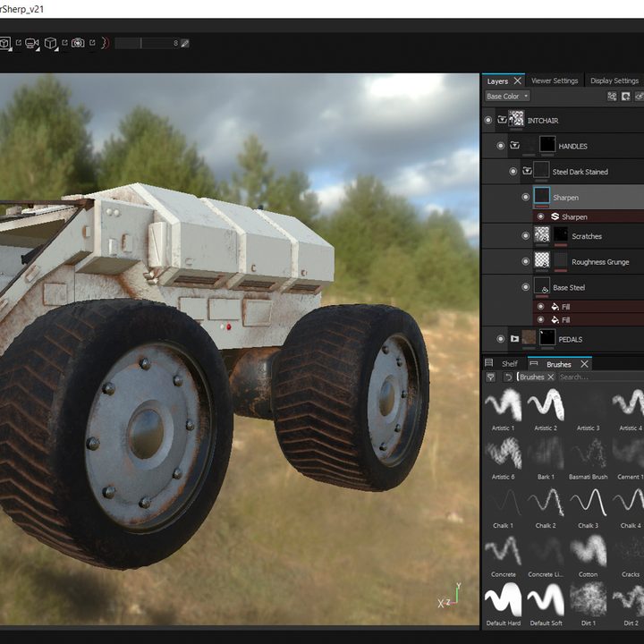
Task: Click the paint bucket icon on first Fill effect
Action: coord(555,307)
